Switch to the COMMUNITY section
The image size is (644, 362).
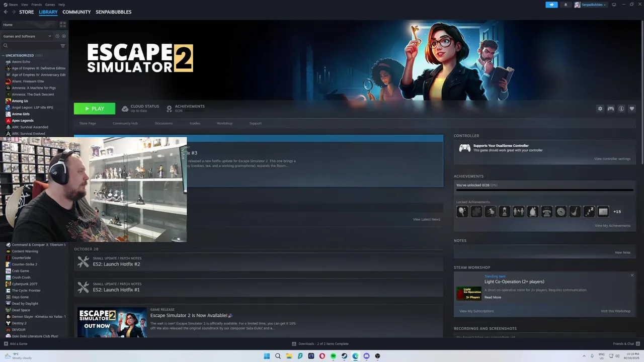point(76,12)
